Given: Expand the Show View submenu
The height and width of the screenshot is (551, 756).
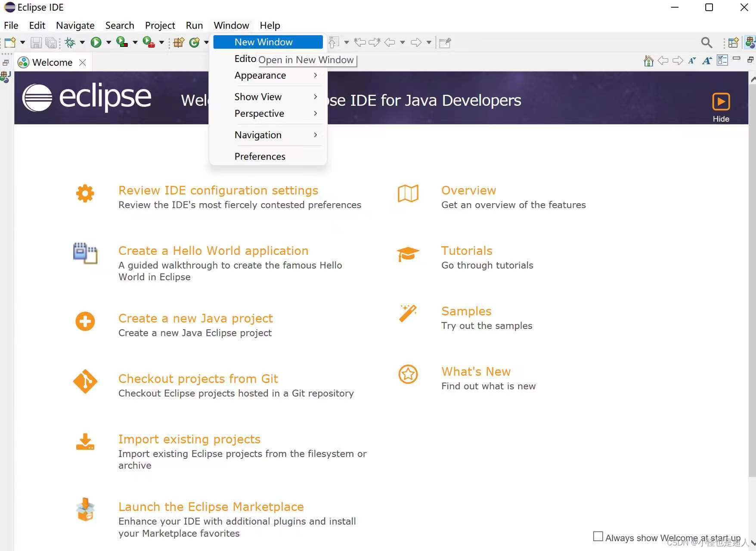Looking at the screenshot, I should pyautogui.click(x=258, y=96).
